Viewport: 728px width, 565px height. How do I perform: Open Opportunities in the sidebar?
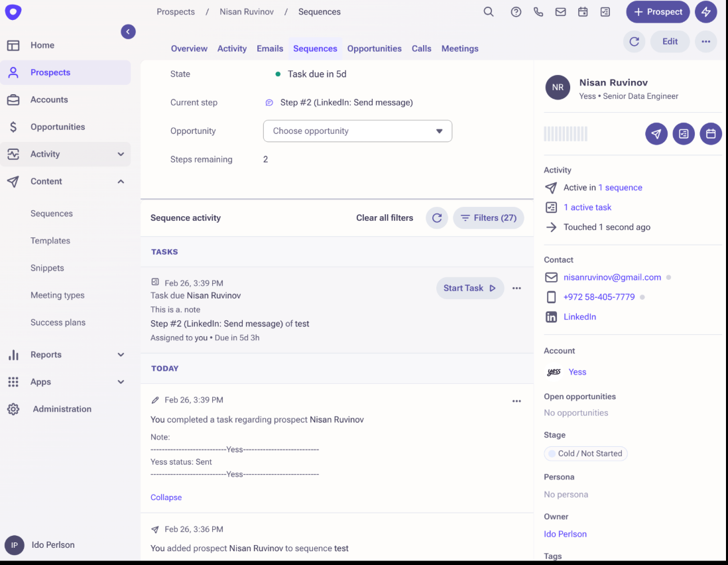[x=66, y=127]
